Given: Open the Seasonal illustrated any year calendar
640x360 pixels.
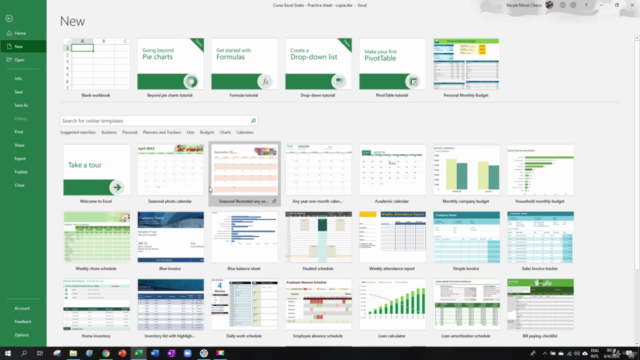Looking at the screenshot, I should (x=244, y=174).
